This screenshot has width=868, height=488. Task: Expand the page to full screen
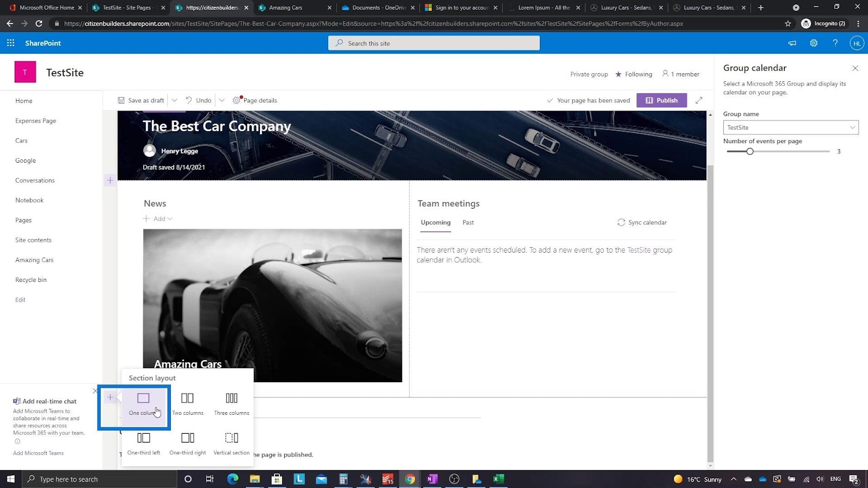[699, 100]
